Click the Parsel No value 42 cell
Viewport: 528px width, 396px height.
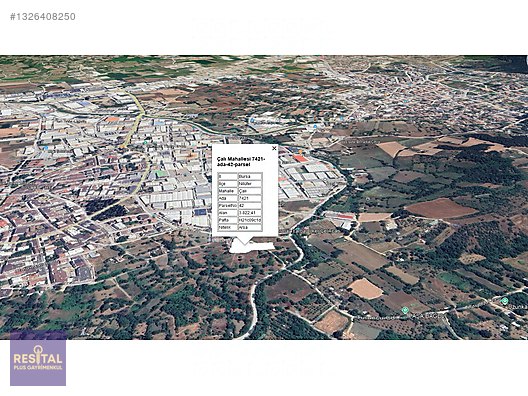coord(250,205)
